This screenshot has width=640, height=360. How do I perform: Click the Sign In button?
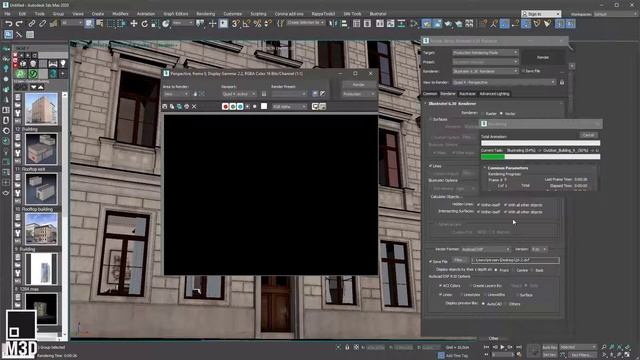click(541, 14)
